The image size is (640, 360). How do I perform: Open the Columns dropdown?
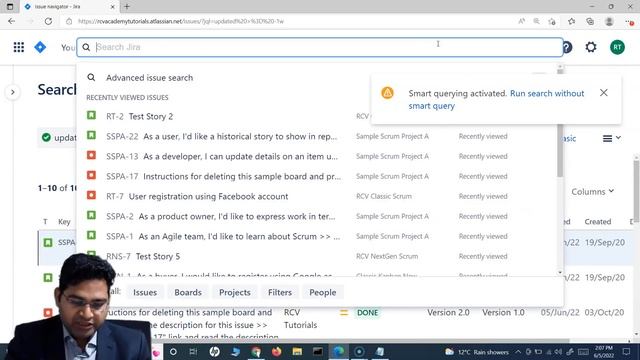pos(592,191)
